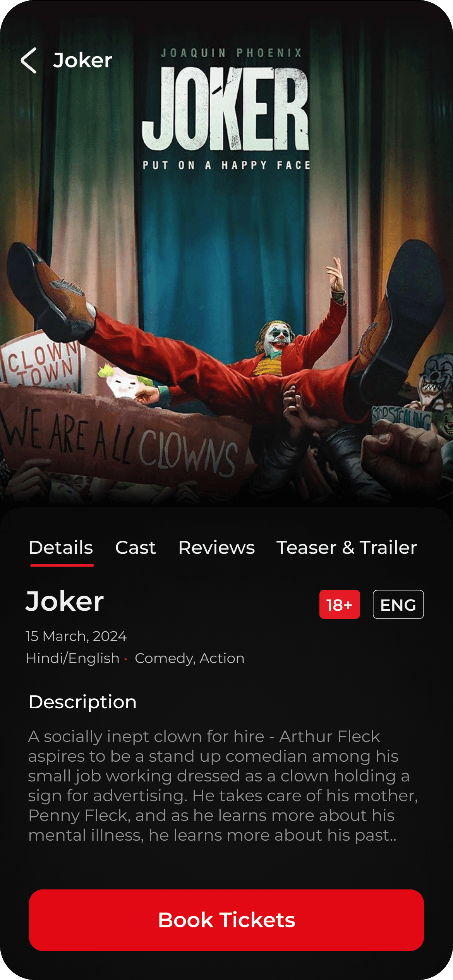Tap the Joaquin Phoenix text on poster
Screen dimensions: 453x980
click(232, 53)
